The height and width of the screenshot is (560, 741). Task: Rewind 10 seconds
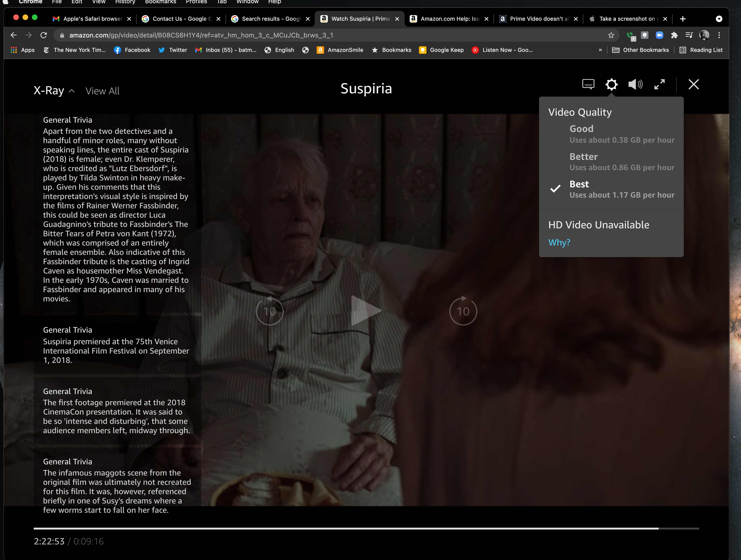(x=270, y=311)
